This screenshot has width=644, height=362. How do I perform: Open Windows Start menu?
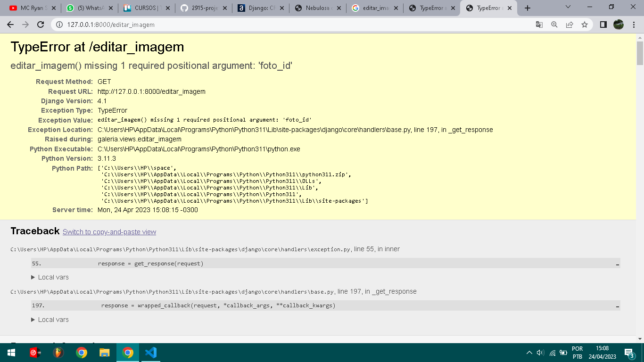click(x=11, y=353)
